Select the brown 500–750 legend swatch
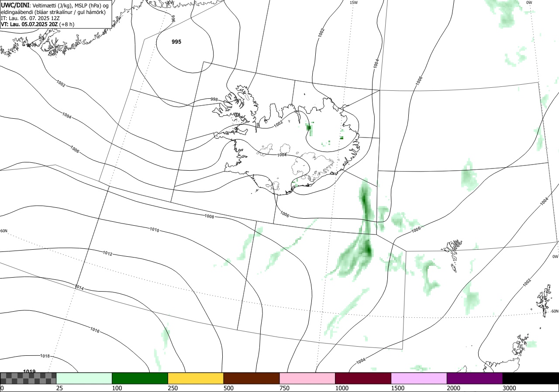 coord(252,378)
